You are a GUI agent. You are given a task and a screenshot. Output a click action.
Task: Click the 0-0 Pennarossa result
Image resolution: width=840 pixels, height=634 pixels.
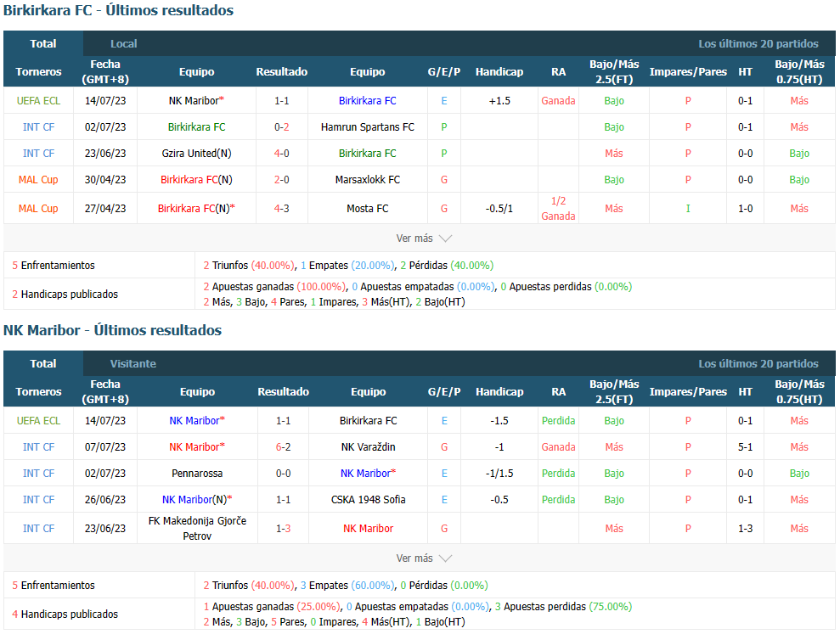click(284, 473)
